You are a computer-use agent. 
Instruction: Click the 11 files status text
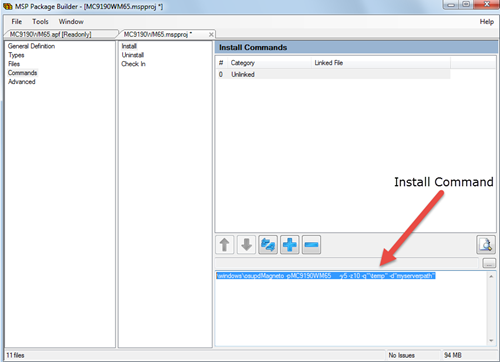(15, 355)
